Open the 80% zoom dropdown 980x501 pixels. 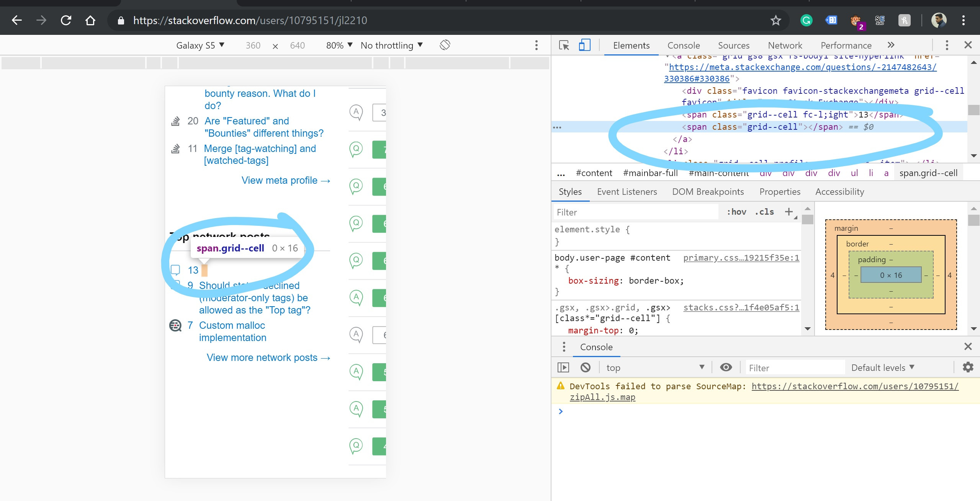tap(339, 45)
